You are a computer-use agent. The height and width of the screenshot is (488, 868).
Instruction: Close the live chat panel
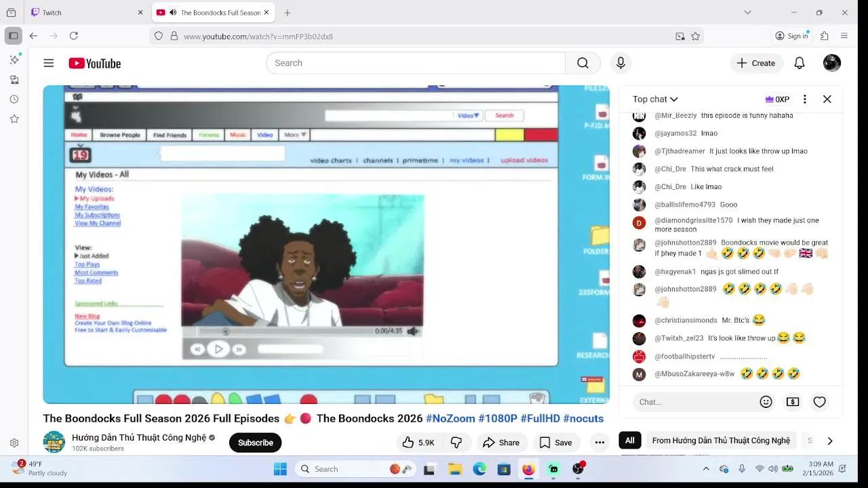tap(827, 99)
